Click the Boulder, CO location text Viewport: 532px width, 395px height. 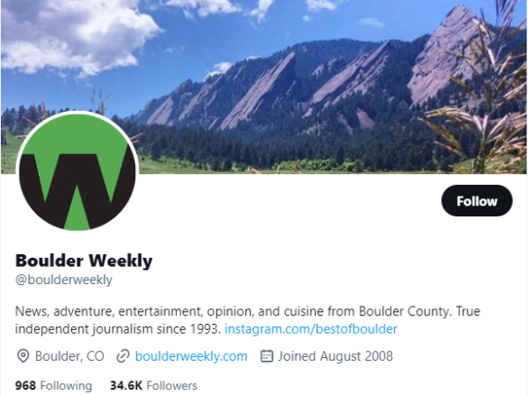point(69,356)
